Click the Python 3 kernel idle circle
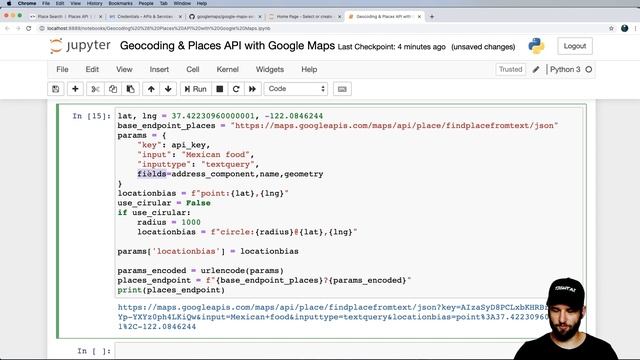This screenshot has height=360, width=640. (x=589, y=69)
